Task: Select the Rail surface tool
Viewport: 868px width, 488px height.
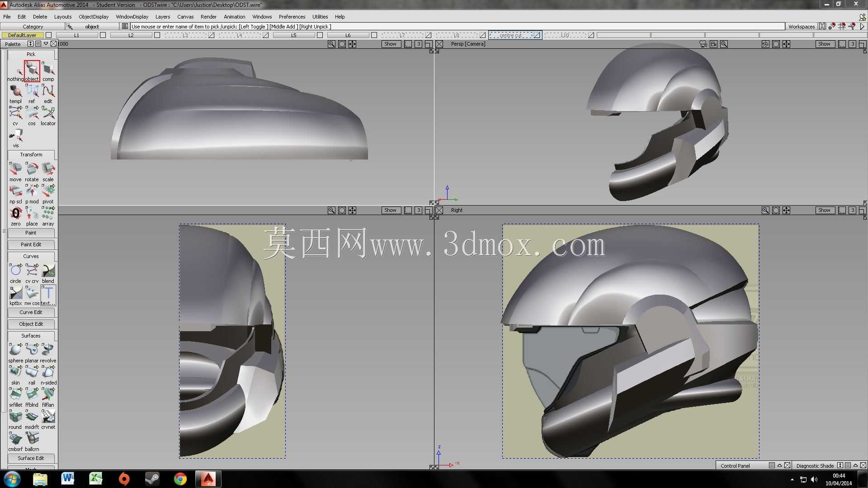Action: [32, 375]
